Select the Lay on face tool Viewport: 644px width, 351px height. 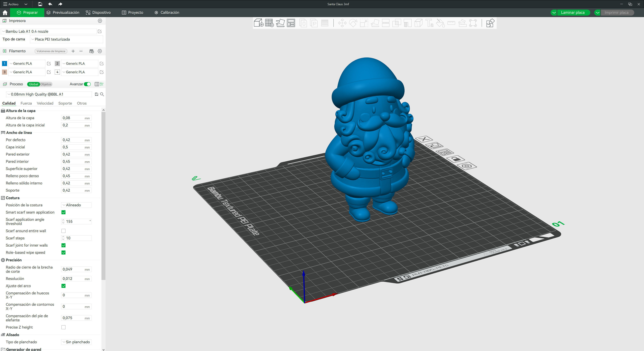375,23
